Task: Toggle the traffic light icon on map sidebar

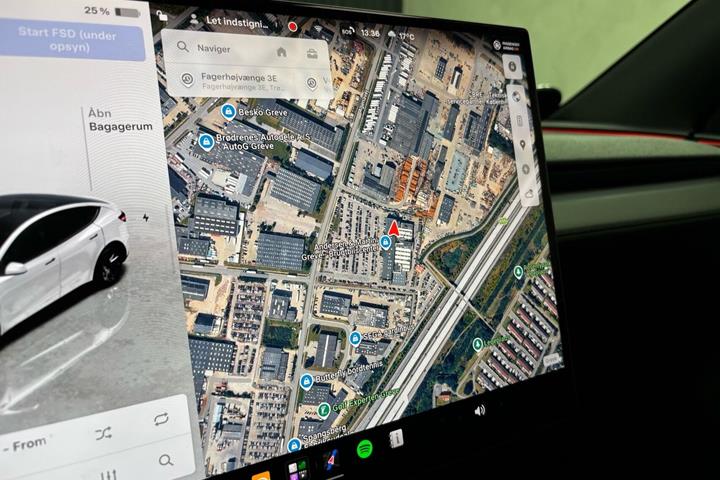Action: [x=520, y=121]
